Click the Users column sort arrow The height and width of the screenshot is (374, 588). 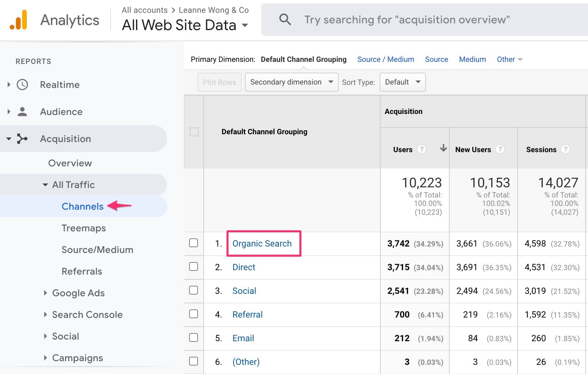click(x=443, y=148)
